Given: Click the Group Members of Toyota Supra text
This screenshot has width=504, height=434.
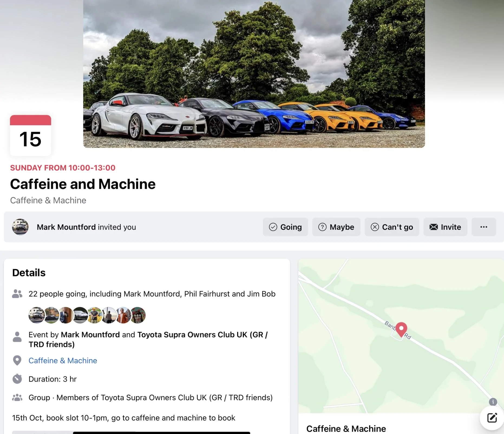Looking at the screenshot, I should [150, 397].
